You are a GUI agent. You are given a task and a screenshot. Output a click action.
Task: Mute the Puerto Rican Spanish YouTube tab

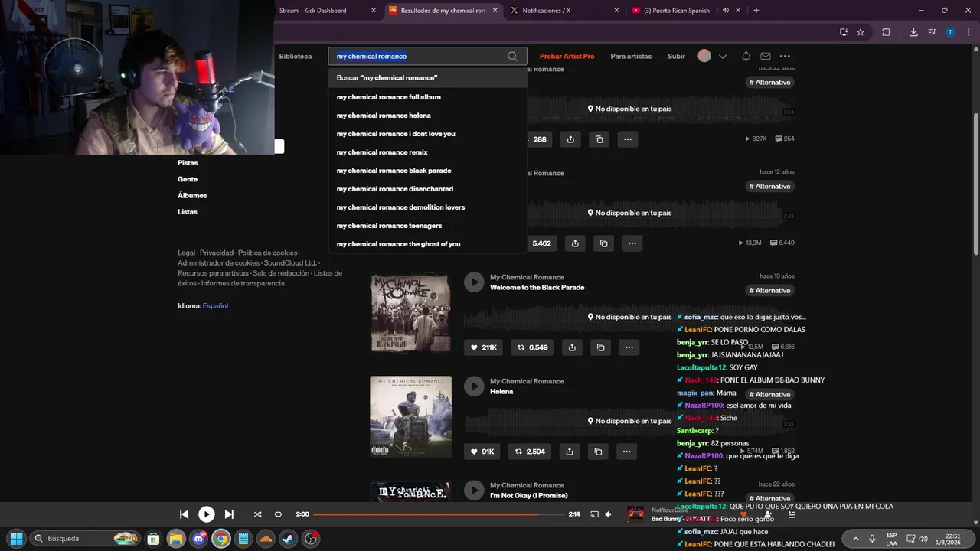(725, 11)
